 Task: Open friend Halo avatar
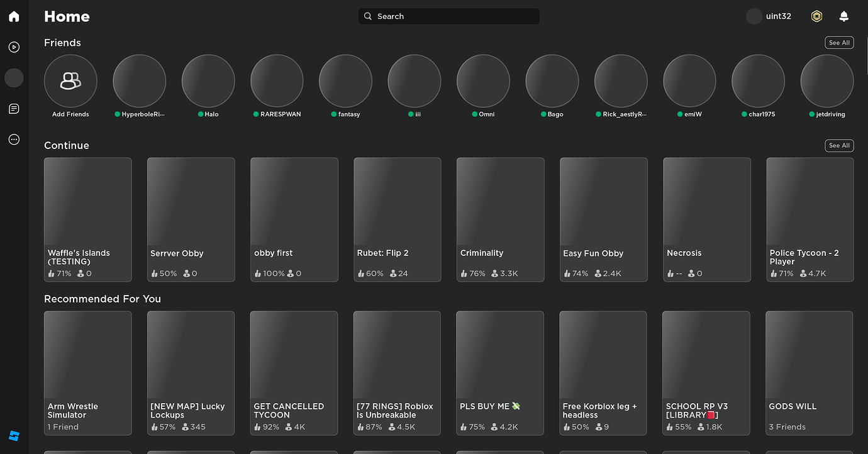208,81
